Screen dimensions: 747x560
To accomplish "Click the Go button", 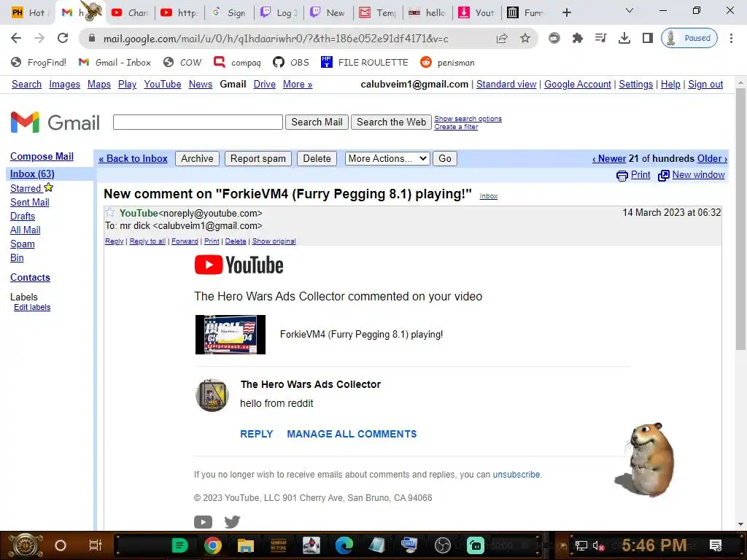I will coord(444,158).
